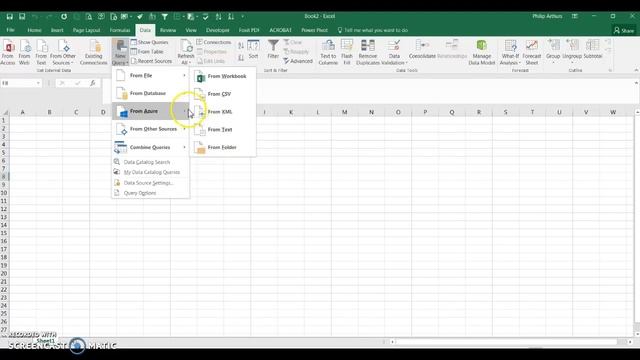Screen dimensions: 640x360
Task: Expand From Other Sources ribbon dropdown
Action: 63,52
